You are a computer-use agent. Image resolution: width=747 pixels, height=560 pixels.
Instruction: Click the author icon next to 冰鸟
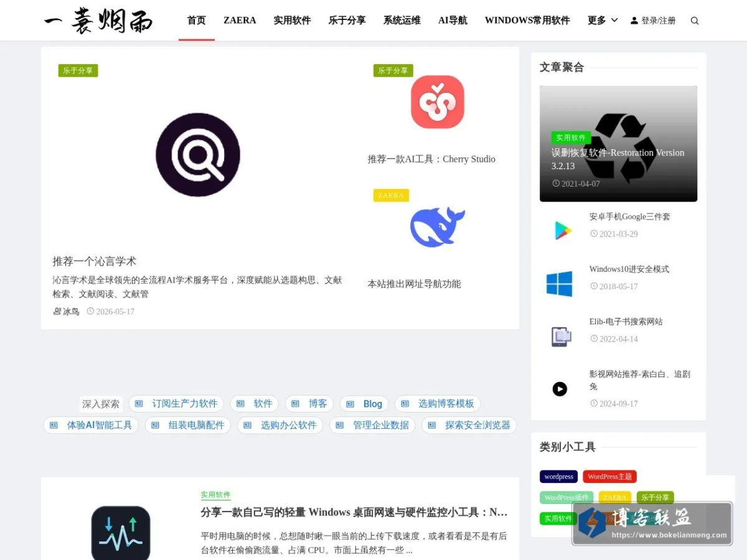click(x=57, y=311)
